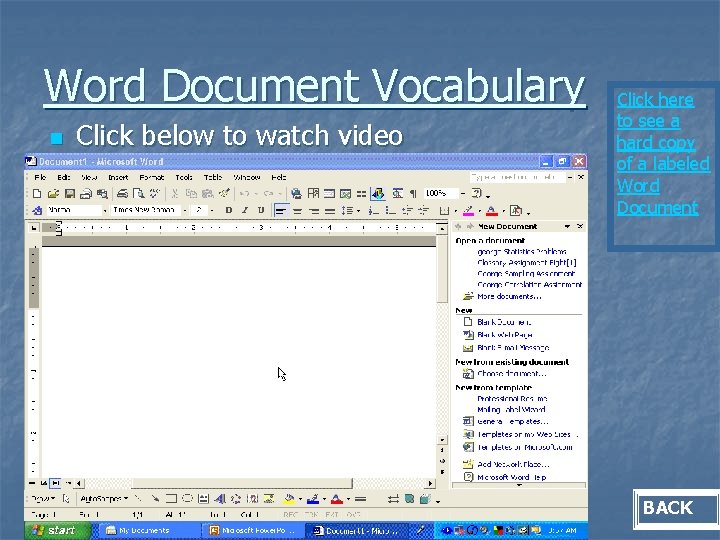Toggle Show/Hide paragraph marks

tap(413, 194)
